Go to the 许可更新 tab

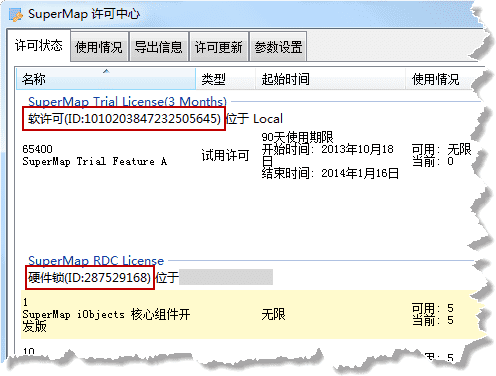pyautogui.click(x=219, y=47)
